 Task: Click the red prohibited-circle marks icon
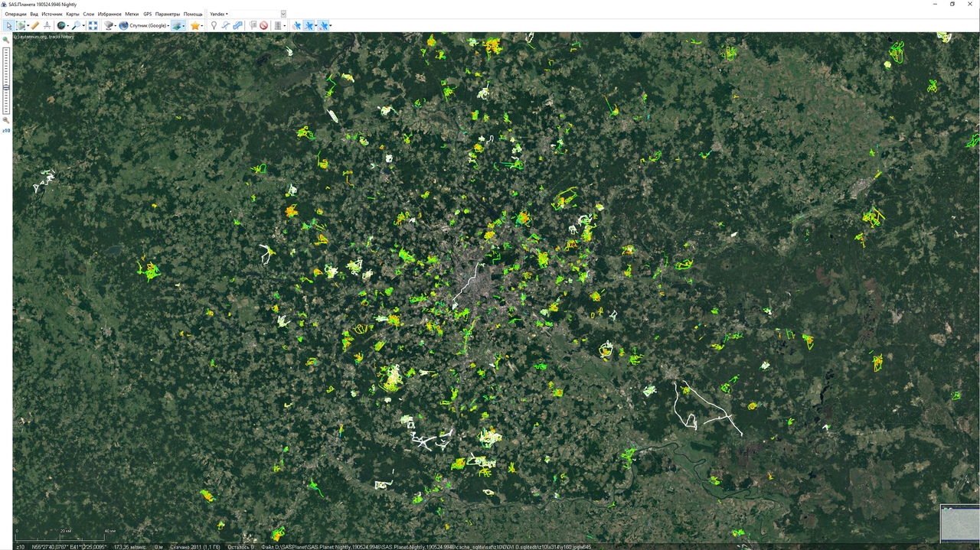[x=263, y=25]
